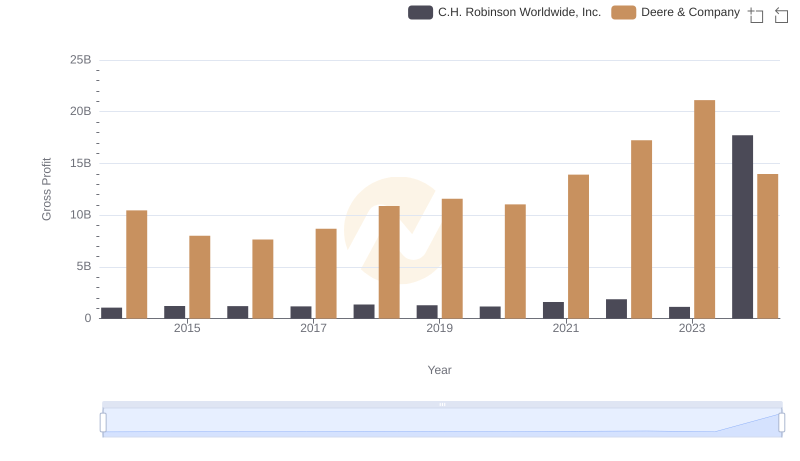Select the 2014 Deere & Company bar

pos(137,264)
